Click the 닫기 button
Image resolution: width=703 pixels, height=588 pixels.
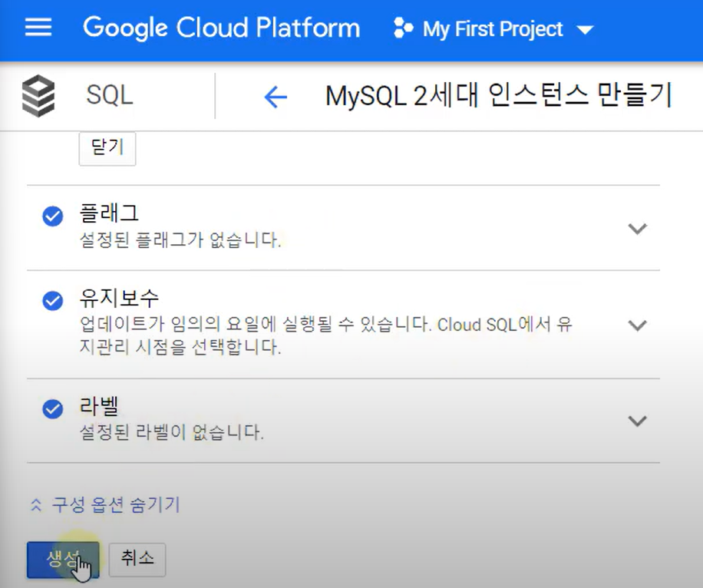[107, 148]
